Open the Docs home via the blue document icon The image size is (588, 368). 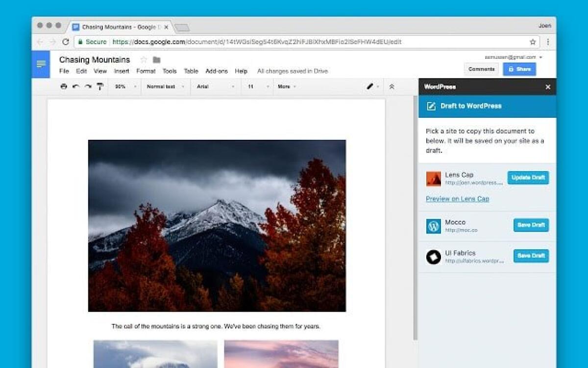click(41, 64)
